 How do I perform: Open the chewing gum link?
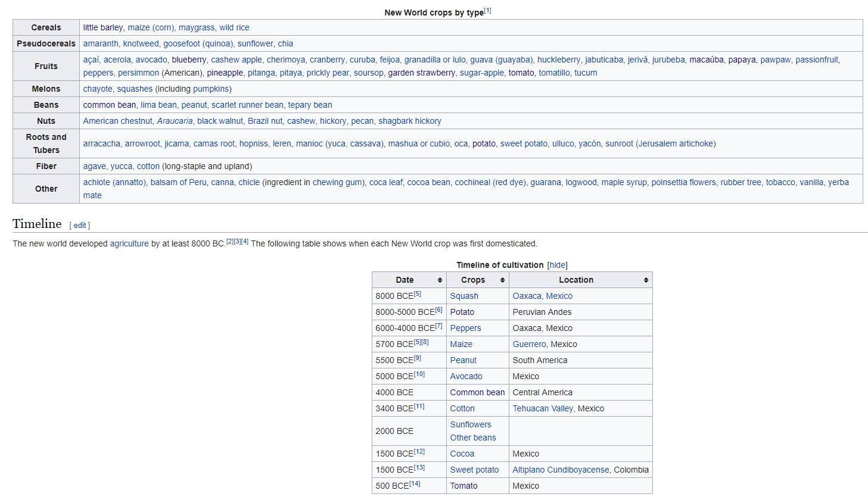pyautogui.click(x=337, y=182)
